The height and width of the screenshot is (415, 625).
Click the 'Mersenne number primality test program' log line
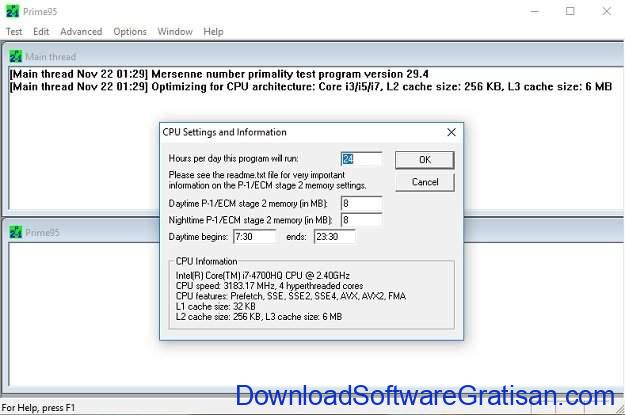[x=219, y=74]
